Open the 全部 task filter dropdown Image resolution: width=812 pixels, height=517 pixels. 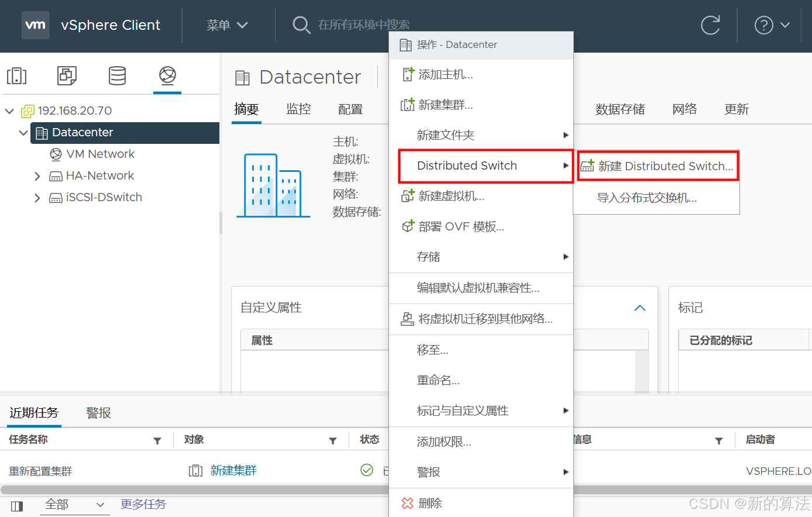pyautogui.click(x=75, y=505)
